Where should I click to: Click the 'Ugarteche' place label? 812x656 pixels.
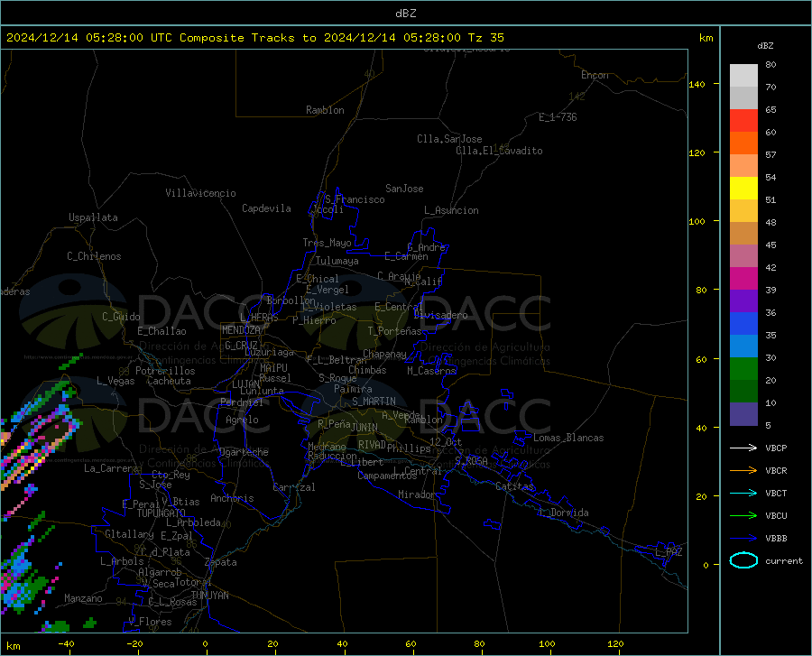244,452
